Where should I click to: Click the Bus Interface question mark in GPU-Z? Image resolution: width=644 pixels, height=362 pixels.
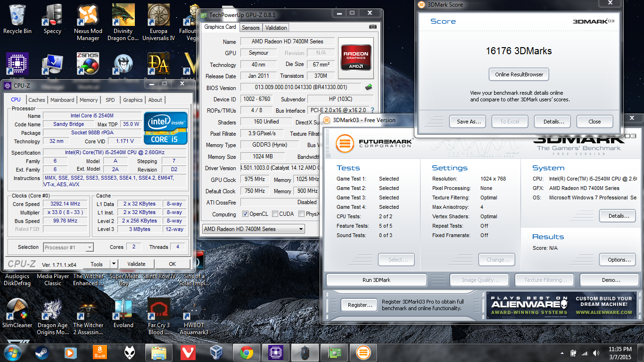tap(372, 110)
